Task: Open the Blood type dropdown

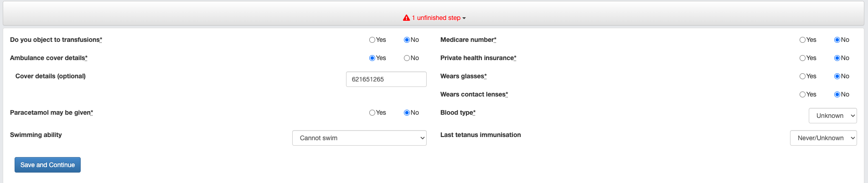Action: pos(832,116)
